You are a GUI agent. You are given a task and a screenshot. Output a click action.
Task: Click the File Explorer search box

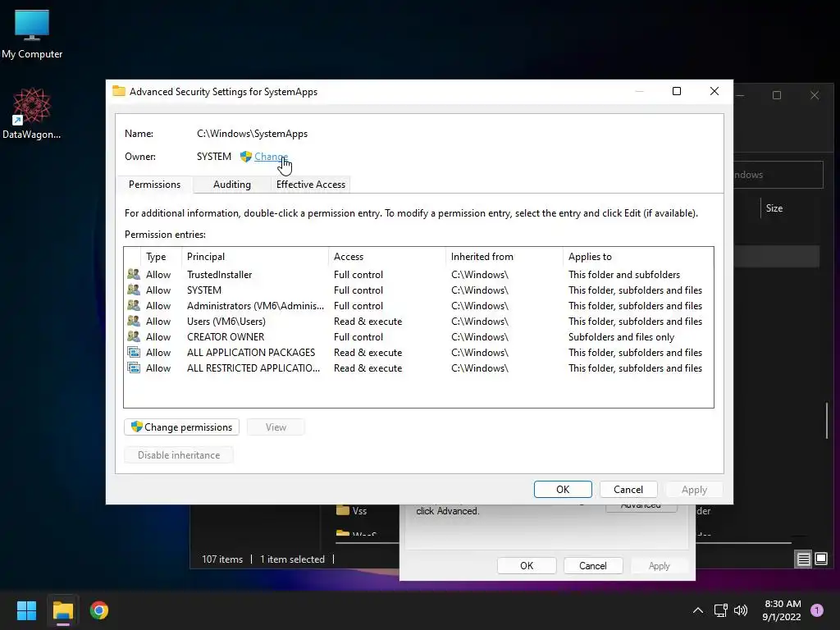click(x=778, y=175)
